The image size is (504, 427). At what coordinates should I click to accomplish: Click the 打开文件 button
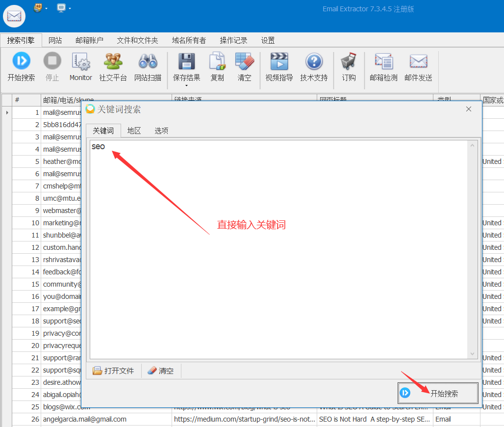tap(114, 371)
